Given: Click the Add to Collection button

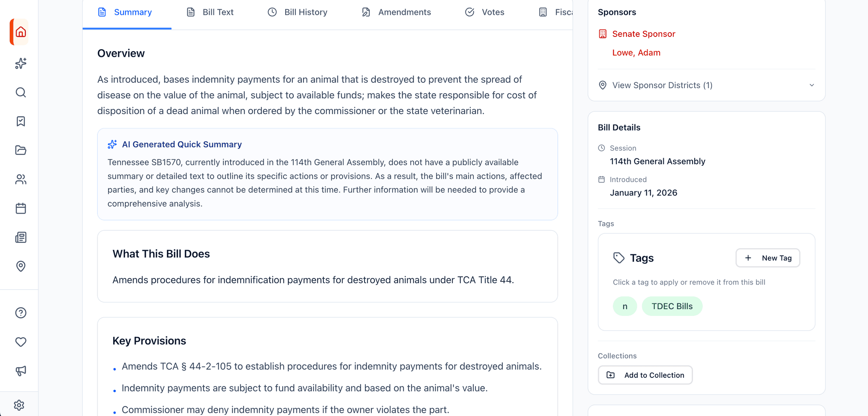Looking at the screenshot, I should pyautogui.click(x=645, y=375).
